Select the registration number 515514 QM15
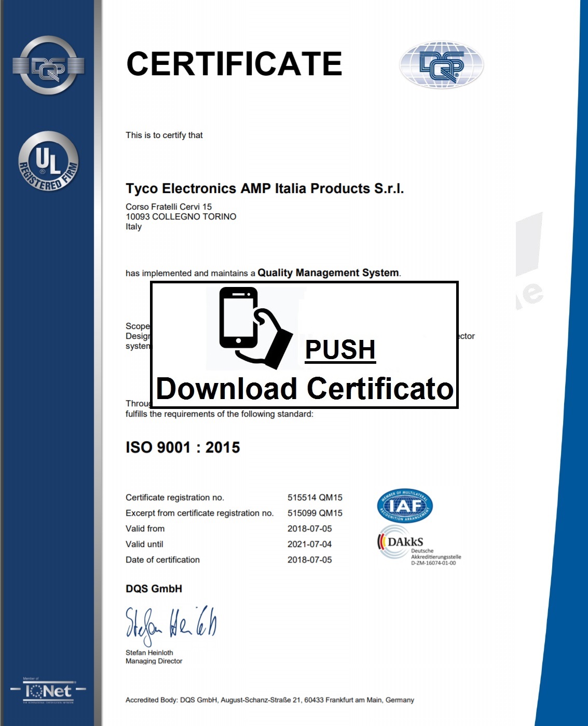The width and height of the screenshot is (588, 726). point(315,498)
